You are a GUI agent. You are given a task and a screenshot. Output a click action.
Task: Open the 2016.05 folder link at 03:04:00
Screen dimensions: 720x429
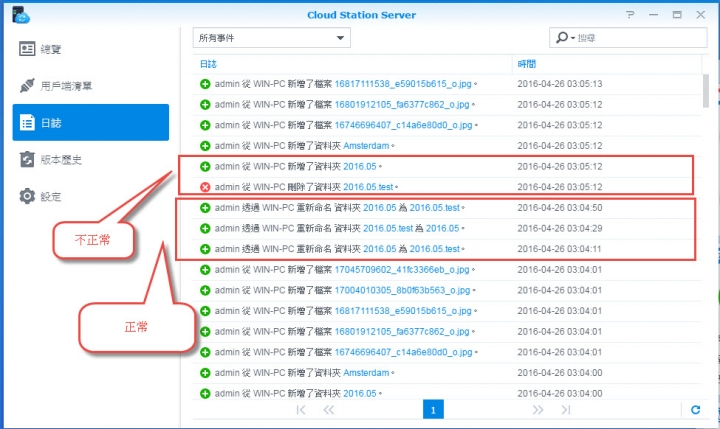(360, 393)
